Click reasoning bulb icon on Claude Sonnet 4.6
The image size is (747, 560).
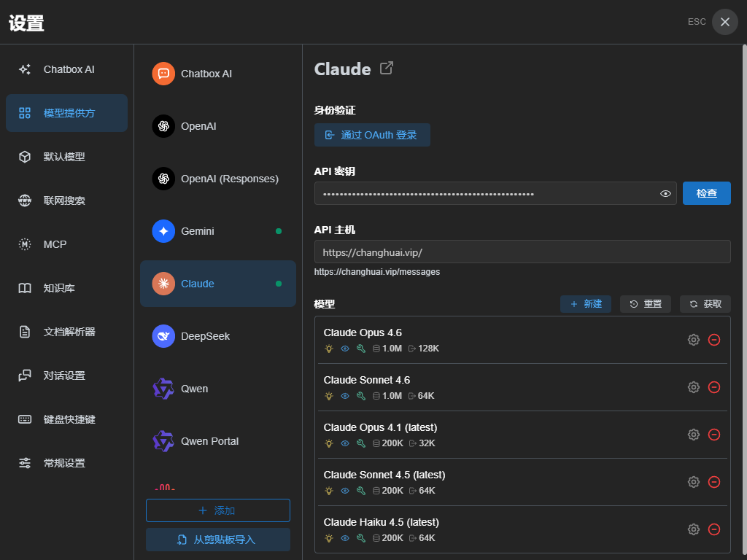[x=329, y=396]
